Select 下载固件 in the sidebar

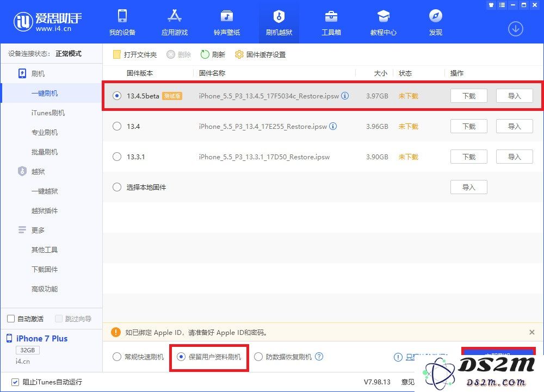click(45, 269)
